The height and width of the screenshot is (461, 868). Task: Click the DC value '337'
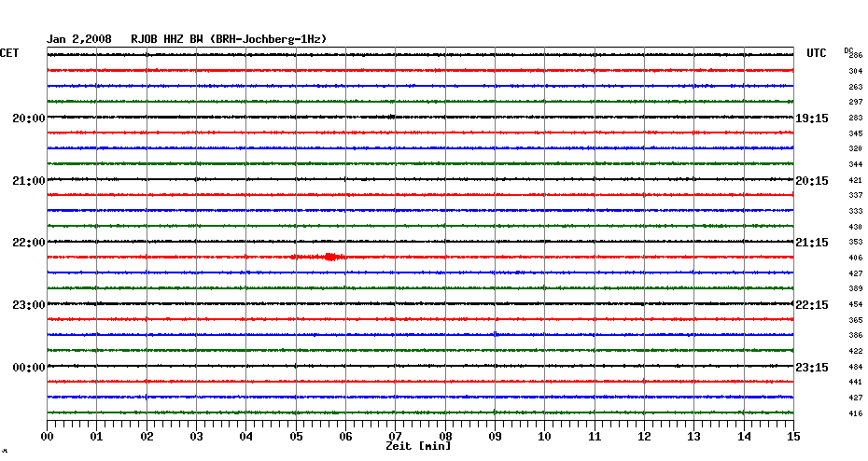tap(856, 195)
